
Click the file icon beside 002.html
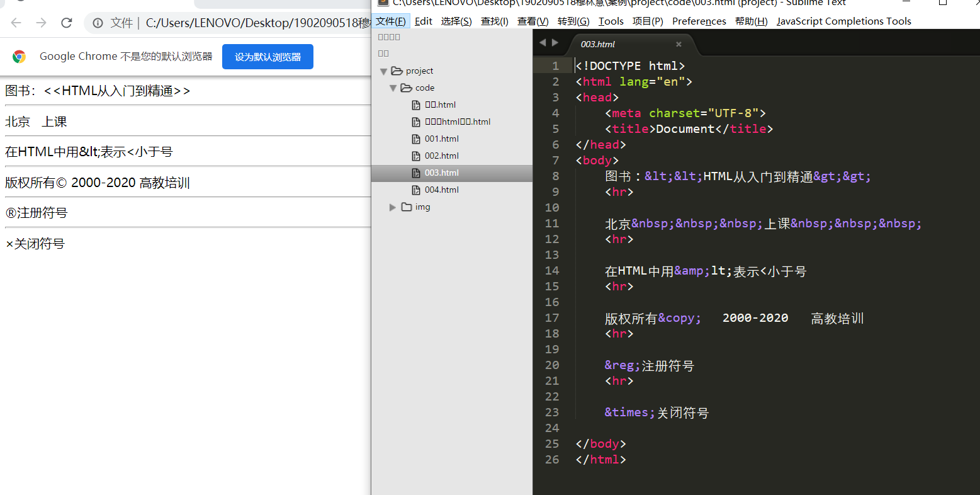click(x=415, y=156)
